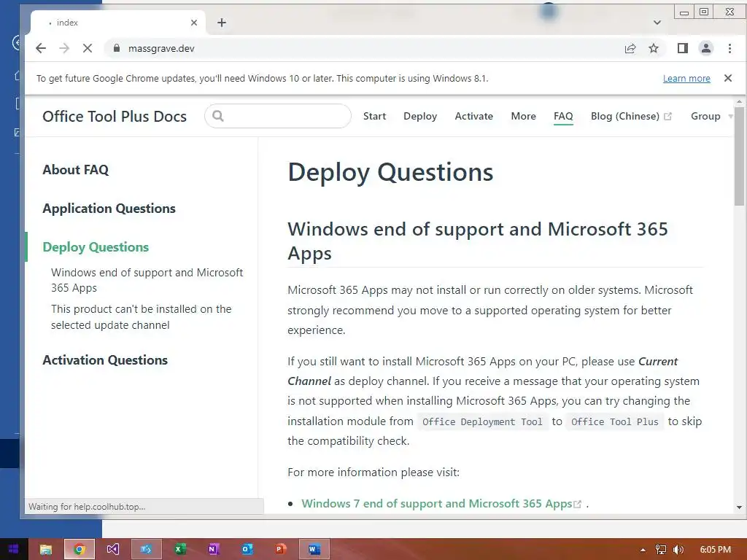The width and height of the screenshot is (747, 560).
Task: Open the Activate nav item
Action: (474, 116)
